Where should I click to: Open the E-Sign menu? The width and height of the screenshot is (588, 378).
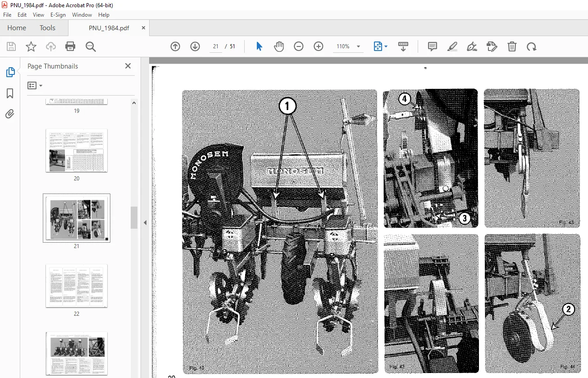(58, 15)
